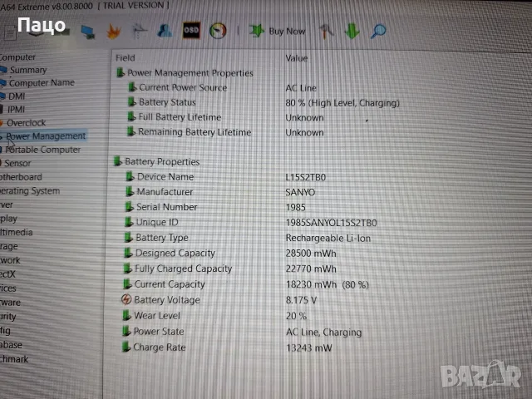Launch the system stability test flame icon
This screenshot has height=399, width=532.
113,32
